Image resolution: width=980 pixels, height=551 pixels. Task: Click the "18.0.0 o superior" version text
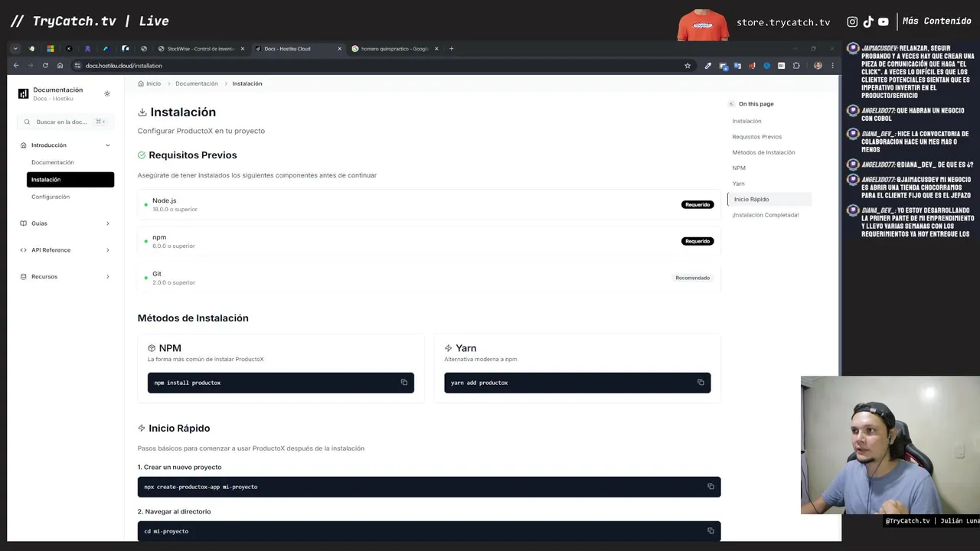175,209
